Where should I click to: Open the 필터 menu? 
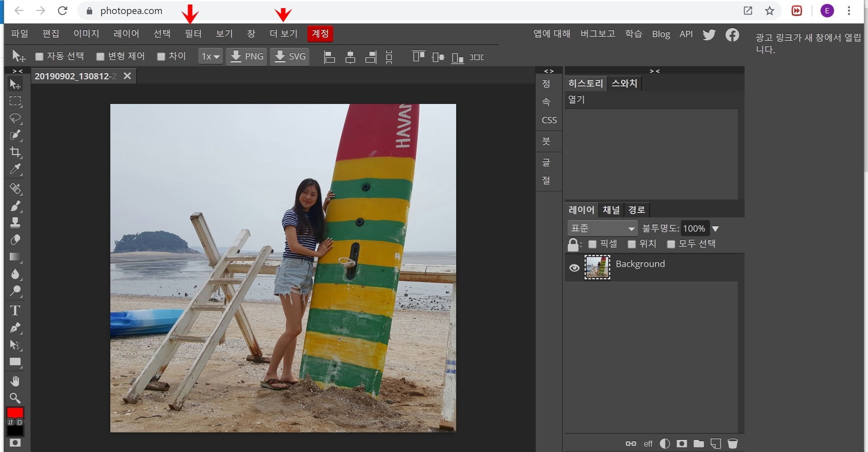point(193,33)
